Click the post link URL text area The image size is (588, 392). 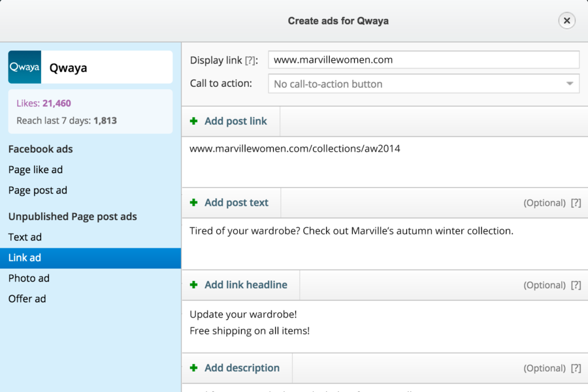384,161
